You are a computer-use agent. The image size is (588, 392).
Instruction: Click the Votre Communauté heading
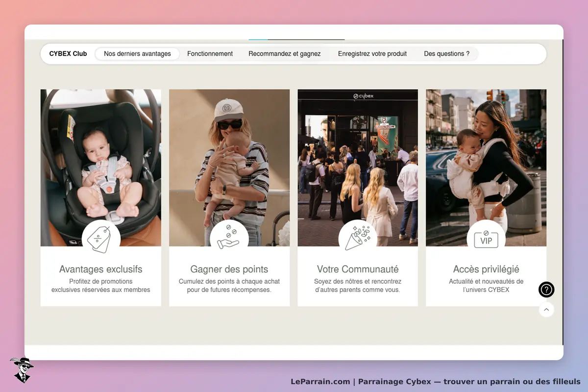click(x=358, y=269)
